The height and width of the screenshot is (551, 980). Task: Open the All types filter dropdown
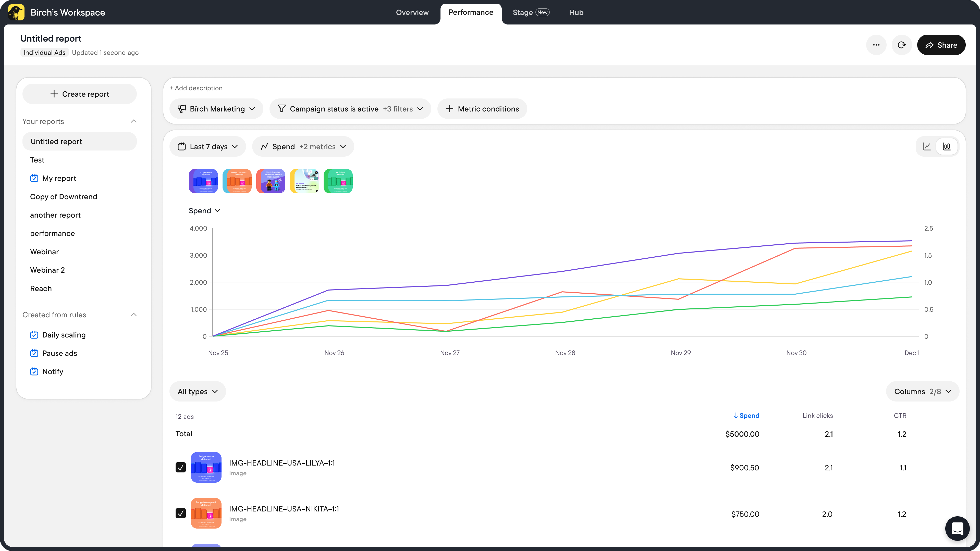198,391
